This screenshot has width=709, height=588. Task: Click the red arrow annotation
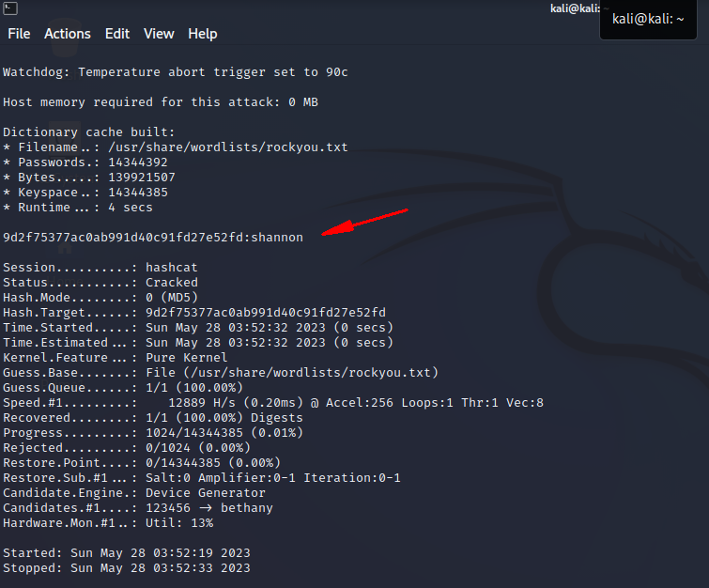(364, 222)
